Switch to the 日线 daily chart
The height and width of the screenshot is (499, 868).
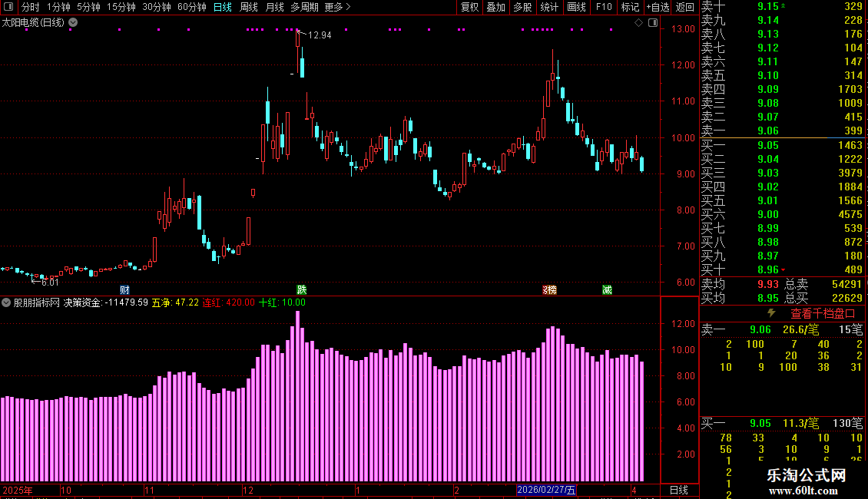coord(223,7)
